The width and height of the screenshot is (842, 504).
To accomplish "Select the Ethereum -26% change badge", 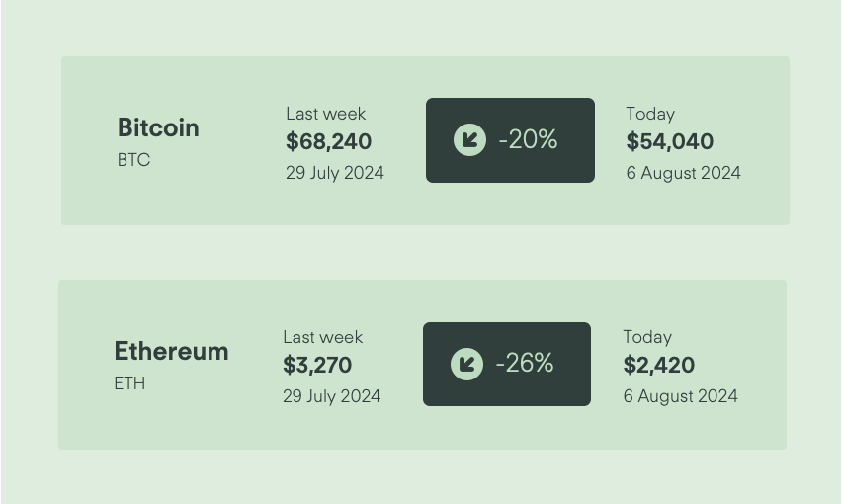I will coord(507,364).
